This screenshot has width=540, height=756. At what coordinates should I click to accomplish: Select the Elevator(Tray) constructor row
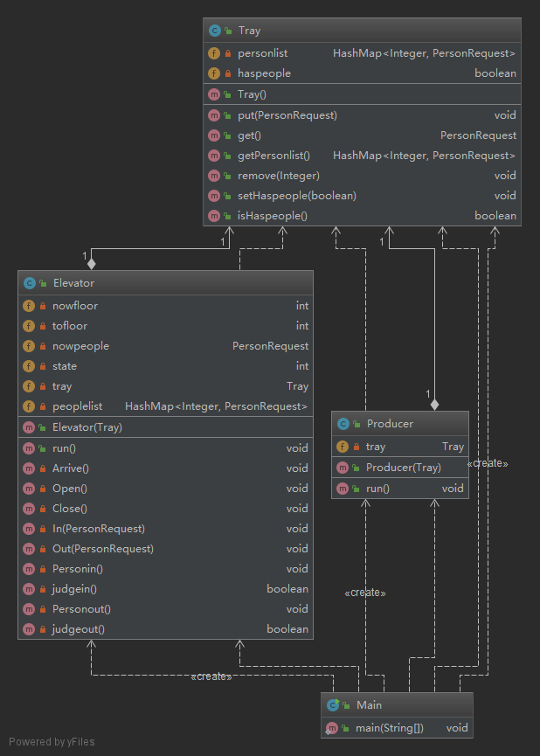click(x=165, y=427)
